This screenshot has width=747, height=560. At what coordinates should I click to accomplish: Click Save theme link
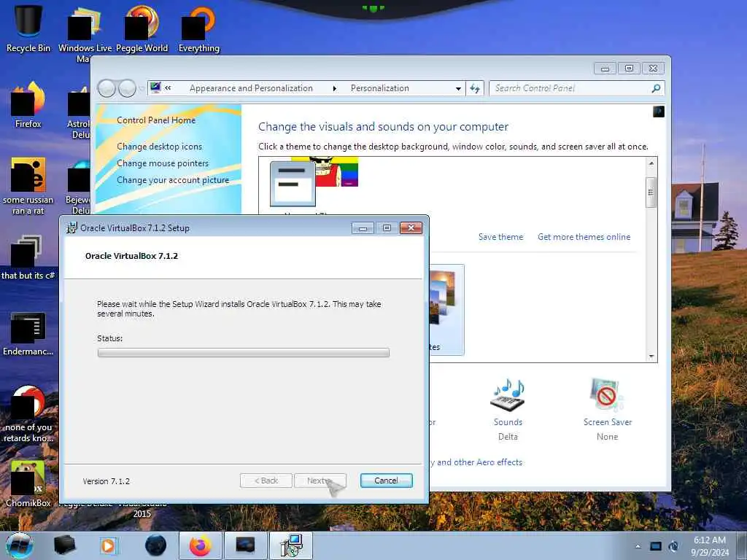pos(500,237)
